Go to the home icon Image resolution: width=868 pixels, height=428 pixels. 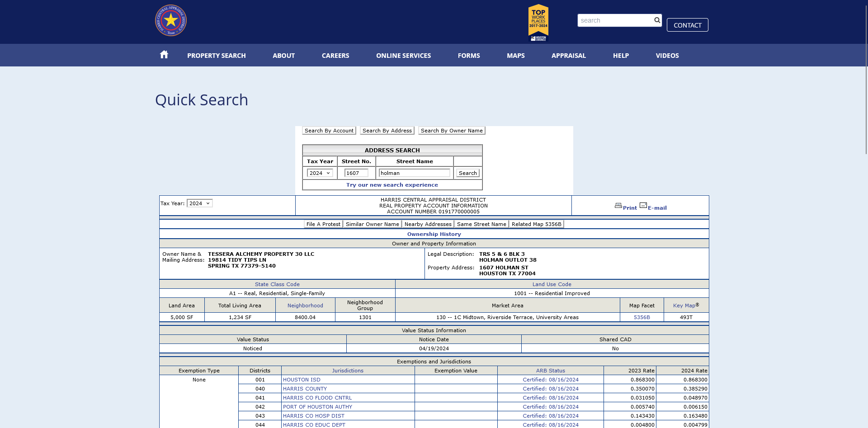pos(164,55)
